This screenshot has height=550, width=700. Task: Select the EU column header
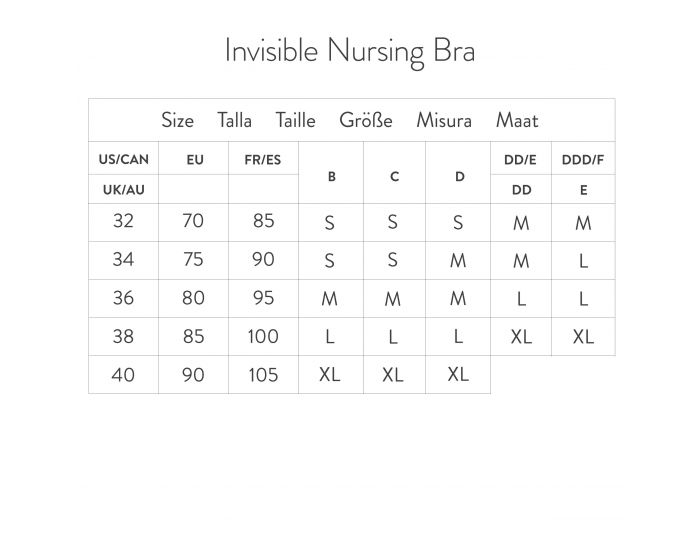pos(194,159)
